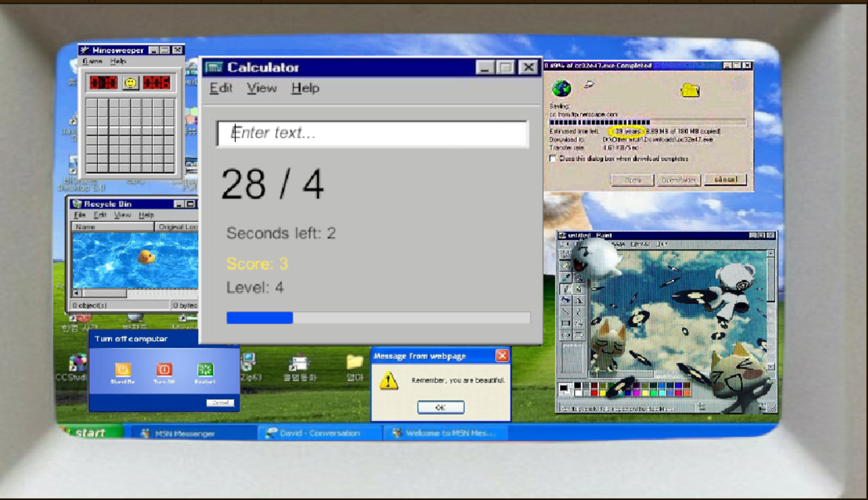Open the Calculator Edit menu
Screen dimensions: 868x500
click(x=221, y=88)
